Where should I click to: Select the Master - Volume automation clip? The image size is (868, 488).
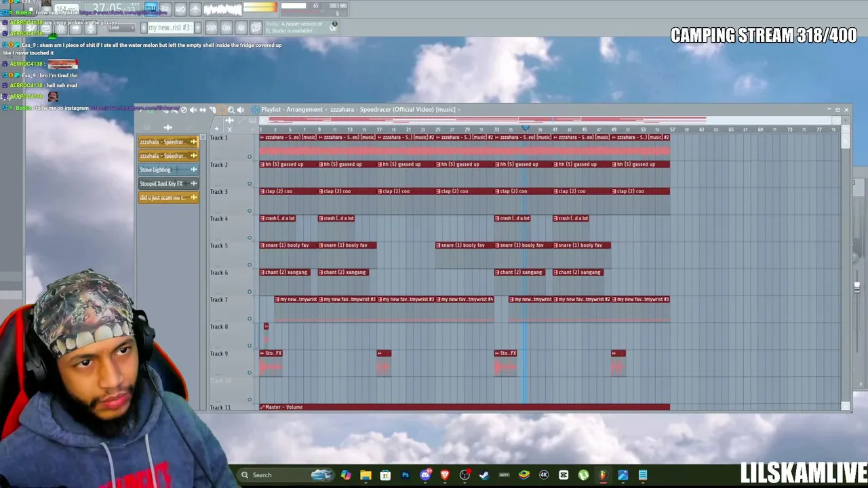click(465, 407)
